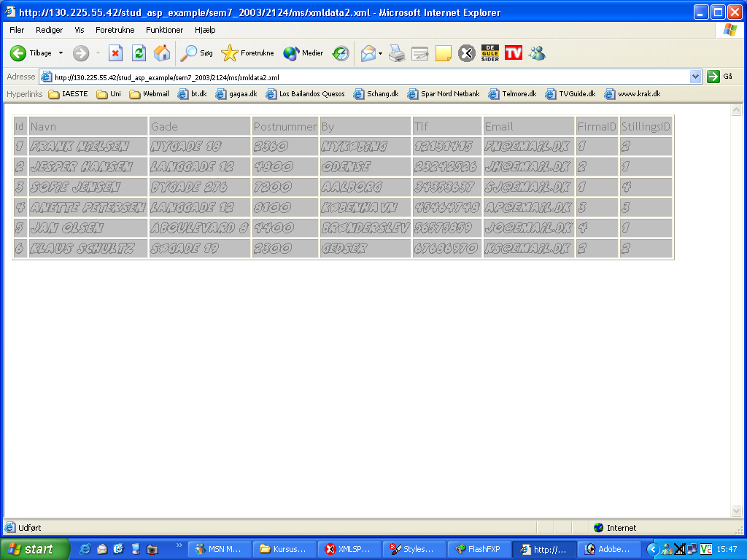Open the History toolbar icon
The width and height of the screenshot is (747, 560).
341,53
